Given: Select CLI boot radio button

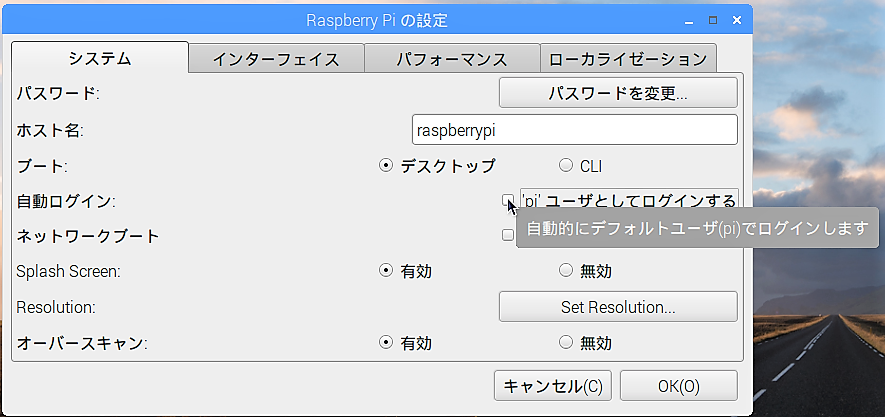Looking at the screenshot, I should 566,166.
